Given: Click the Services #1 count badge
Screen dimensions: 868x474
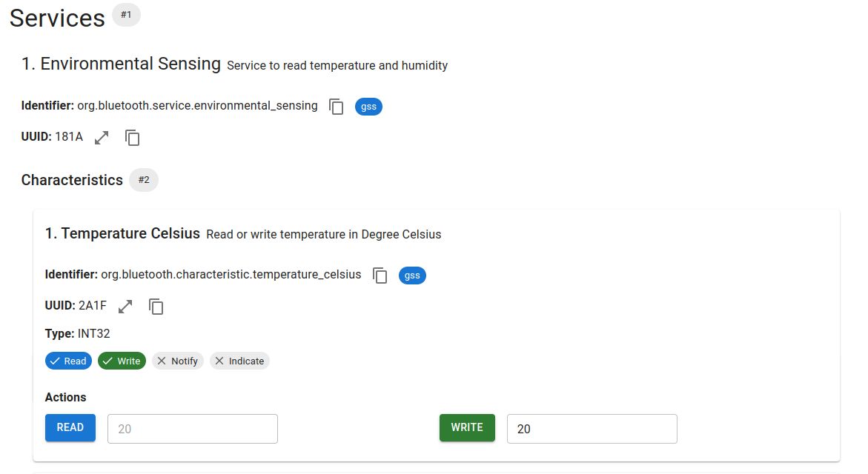Looking at the screenshot, I should coord(126,15).
